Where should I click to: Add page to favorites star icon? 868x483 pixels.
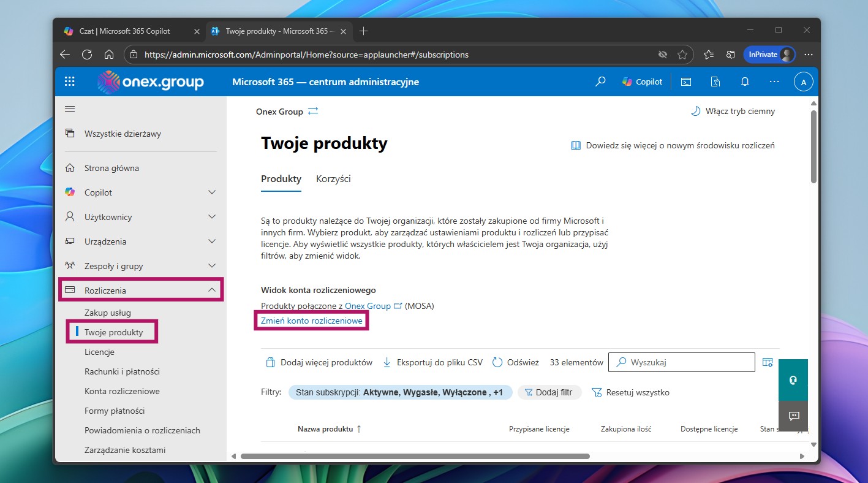click(682, 55)
